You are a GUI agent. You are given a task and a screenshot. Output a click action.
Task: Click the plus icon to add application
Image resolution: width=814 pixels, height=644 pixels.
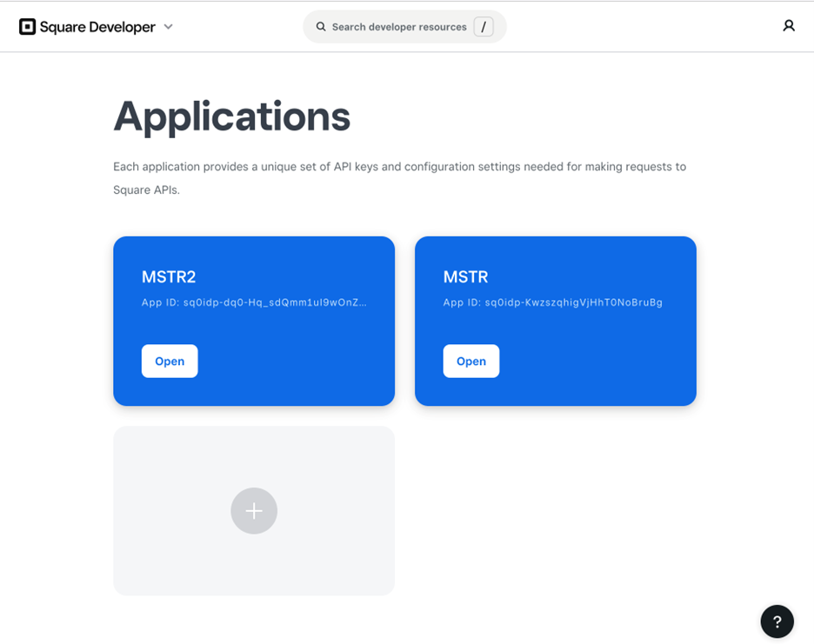coord(254,511)
